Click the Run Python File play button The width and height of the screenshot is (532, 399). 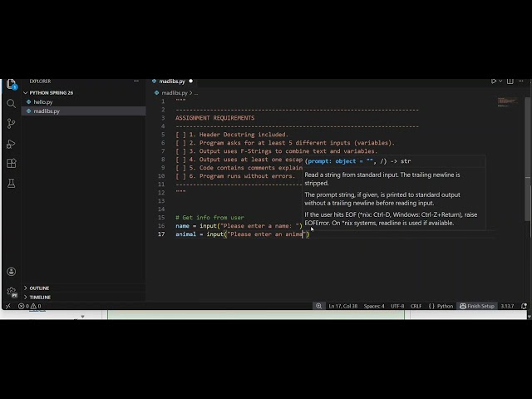click(x=494, y=81)
